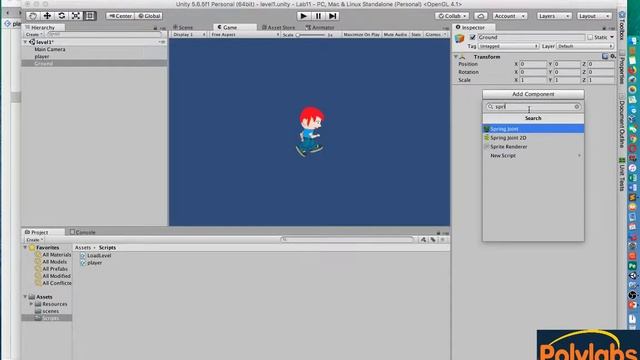Select the Rect transform tool

click(x=90, y=16)
